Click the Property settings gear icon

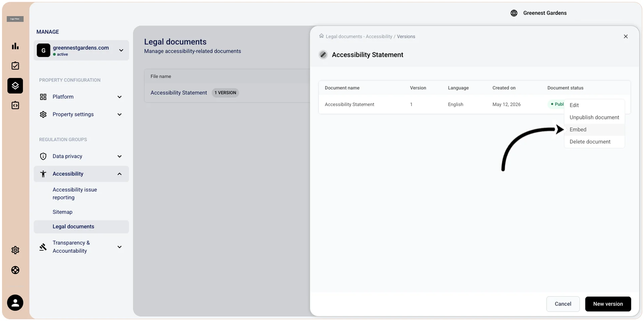[x=43, y=114]
